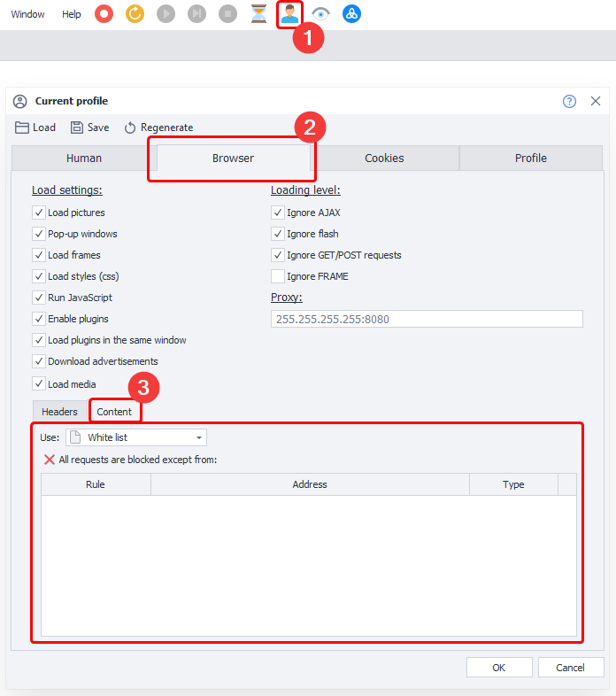Toggle the Run JavaScript checkbox
Image resolution: width=616 pixels, height=696 pixels.
coord(39,298)
